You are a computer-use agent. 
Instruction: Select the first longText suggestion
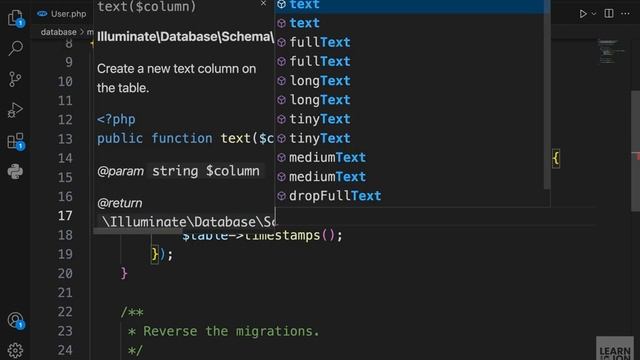coord(410,80)
